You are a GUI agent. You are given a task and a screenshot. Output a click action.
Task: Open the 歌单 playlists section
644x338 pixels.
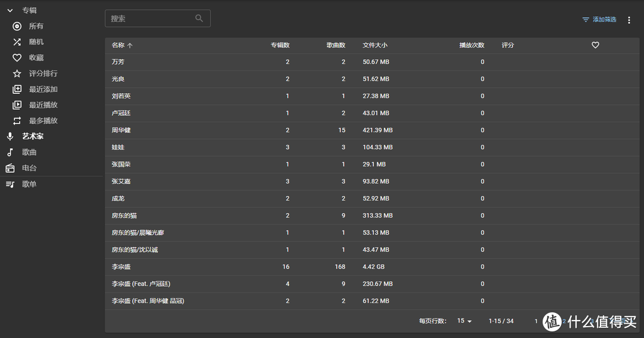click(x=29, y=185)
